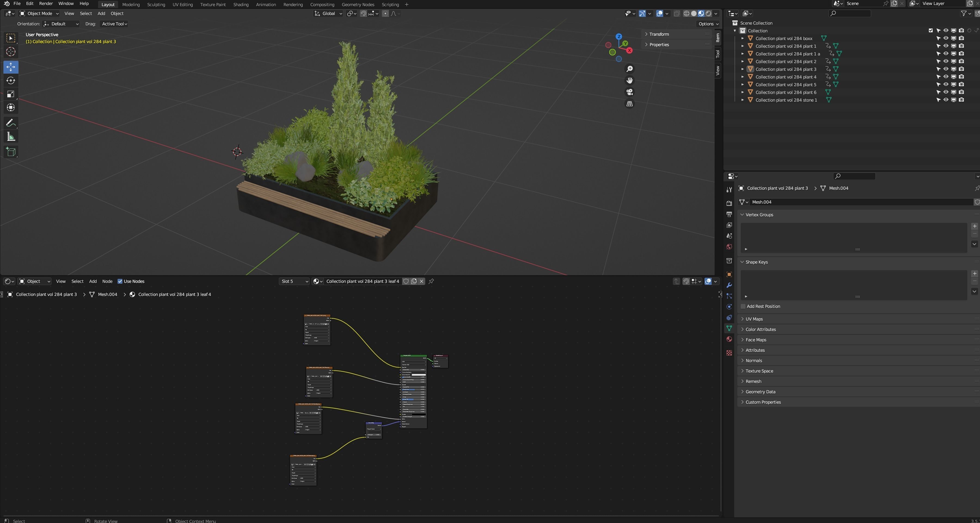Image resolution: width=980 pixels, height=523 pixels.
Task: Select Collection plant vol 284 plant 1 a
Action: (x=788, y=54)
